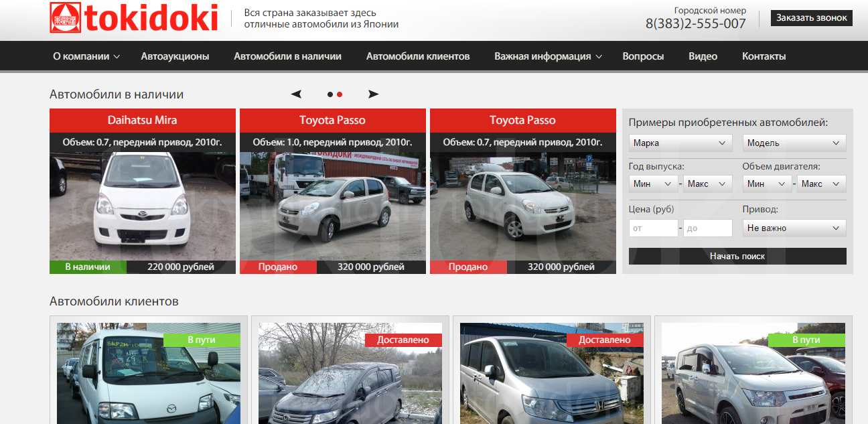Open silver Mitsubishi client car marked В пути
The height and width of the screenshot is (424, 868).
click(753, 373)
